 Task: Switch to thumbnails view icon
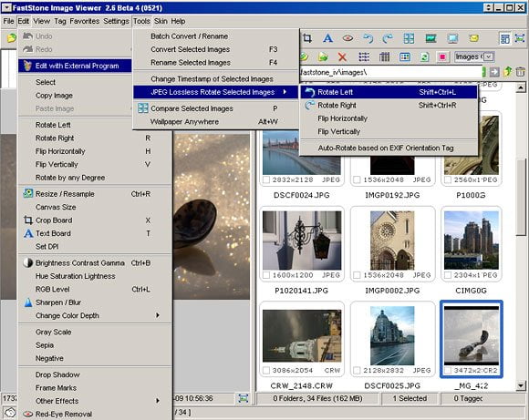click(x=405, y=56)
